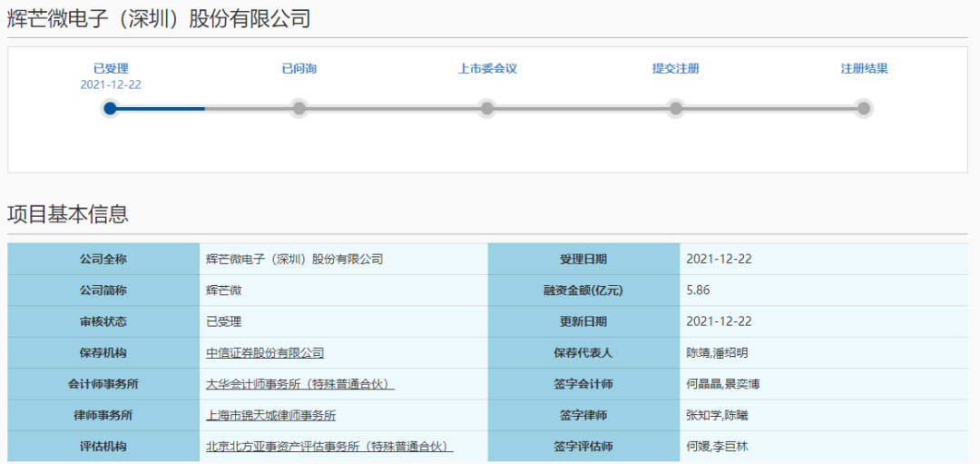Click the signing lawyers 张知学,陈曦
The image size is (980, 464).
coord(717,416)
